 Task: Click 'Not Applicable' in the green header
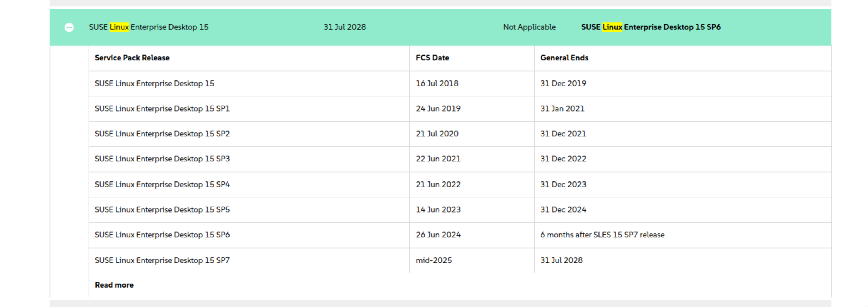click(x=529, y=27)
